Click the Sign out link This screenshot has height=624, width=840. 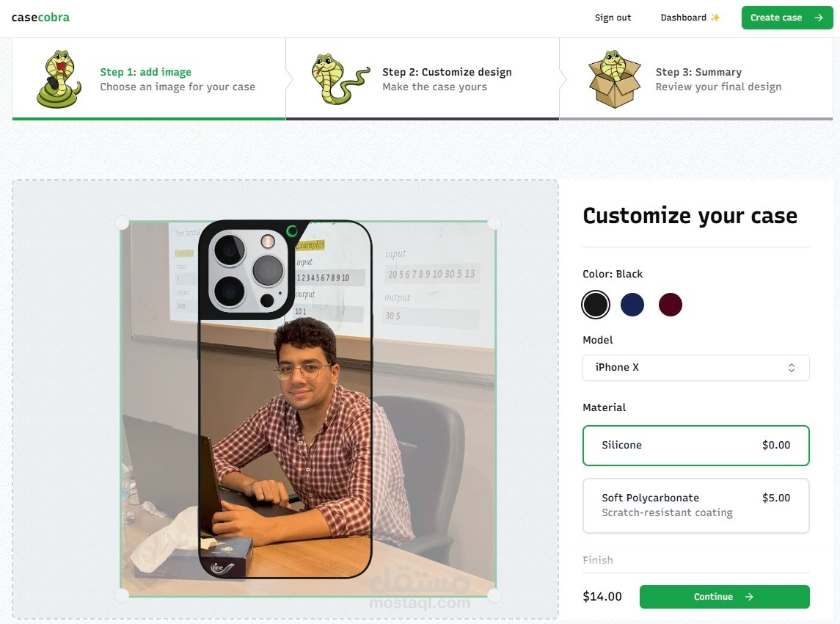(613, 18)
